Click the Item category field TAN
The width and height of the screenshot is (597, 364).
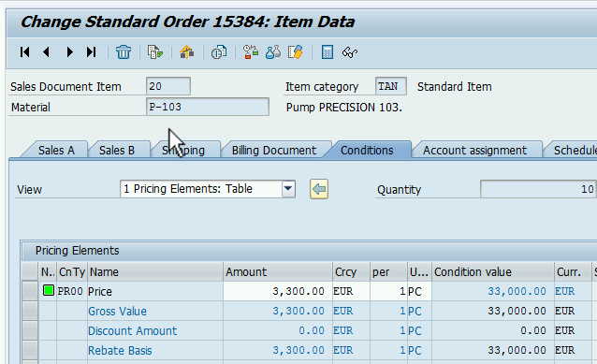[390, 86]
